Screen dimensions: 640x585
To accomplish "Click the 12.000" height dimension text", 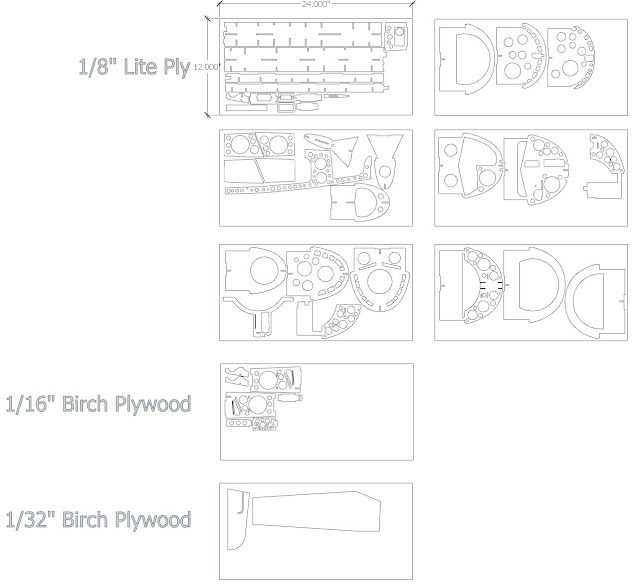I will (207, 67).
